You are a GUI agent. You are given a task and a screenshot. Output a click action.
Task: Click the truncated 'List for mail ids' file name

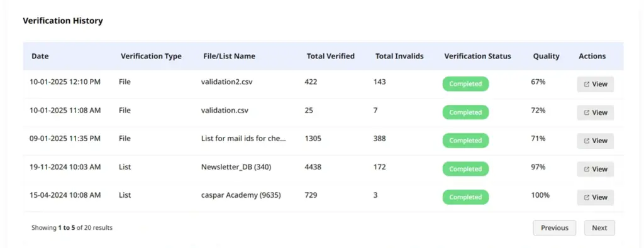243,139
